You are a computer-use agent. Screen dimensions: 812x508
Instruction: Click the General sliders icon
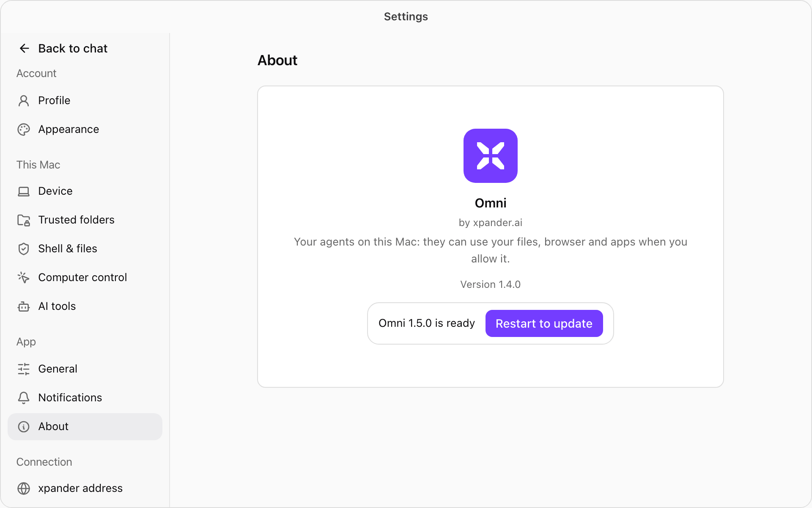click(x=24, y=369)
